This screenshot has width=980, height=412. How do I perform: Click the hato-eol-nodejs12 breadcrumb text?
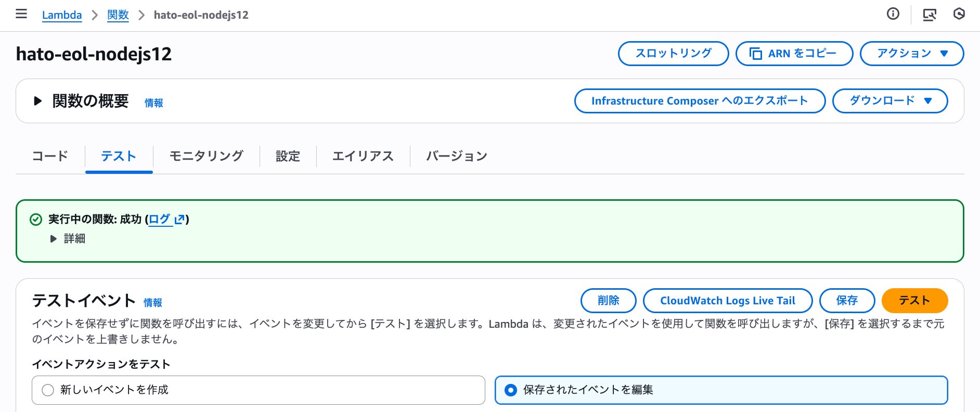[201, 15]
